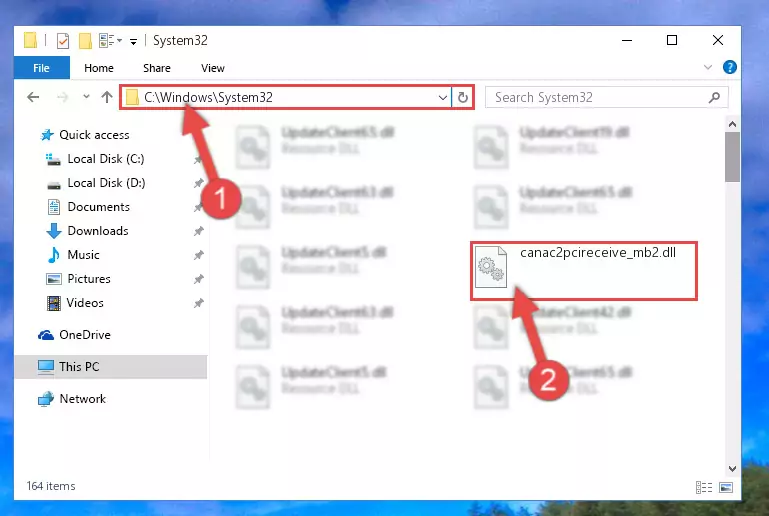Click the file list scroll up arrow

pos(732,124)
